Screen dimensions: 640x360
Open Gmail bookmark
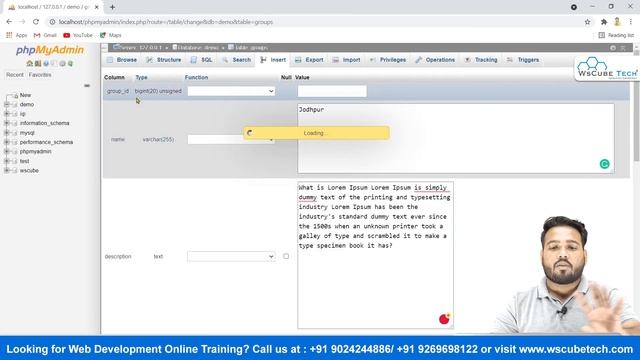coord(45,36)
